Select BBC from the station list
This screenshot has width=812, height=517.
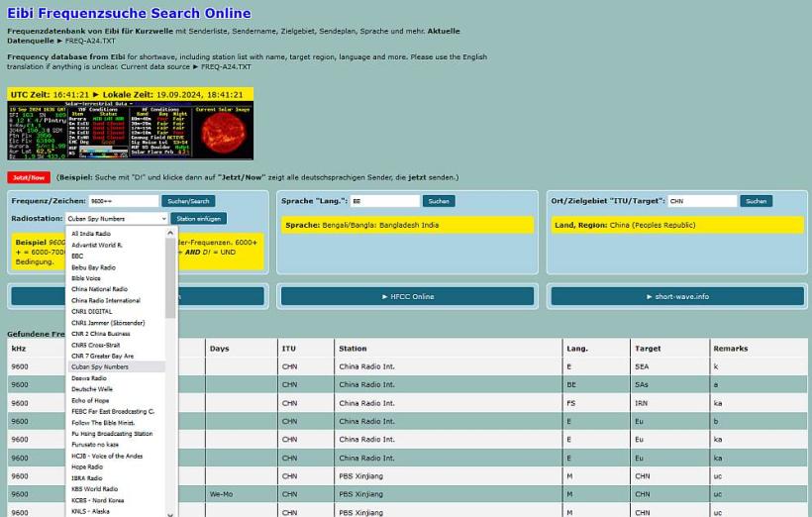click(x=117, y=256)
